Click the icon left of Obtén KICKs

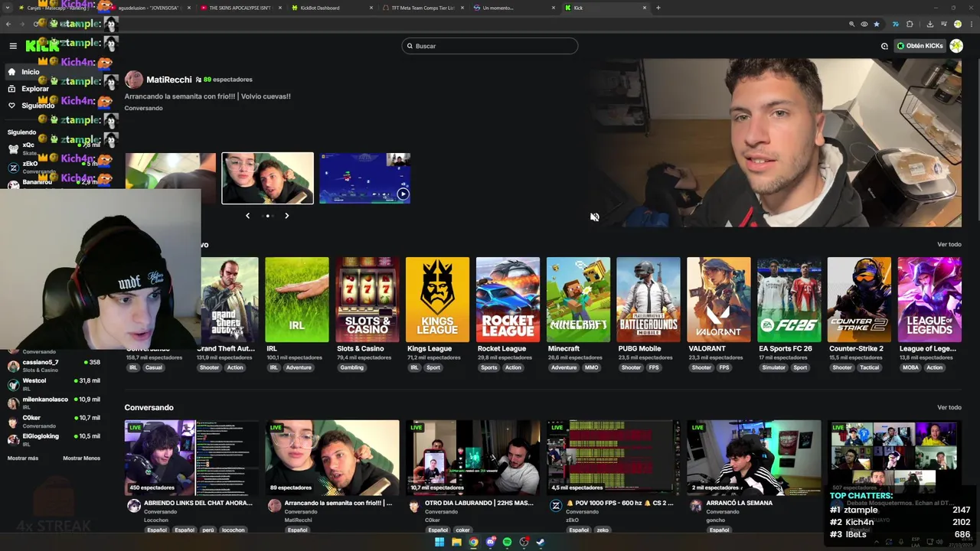click(884, 46)
